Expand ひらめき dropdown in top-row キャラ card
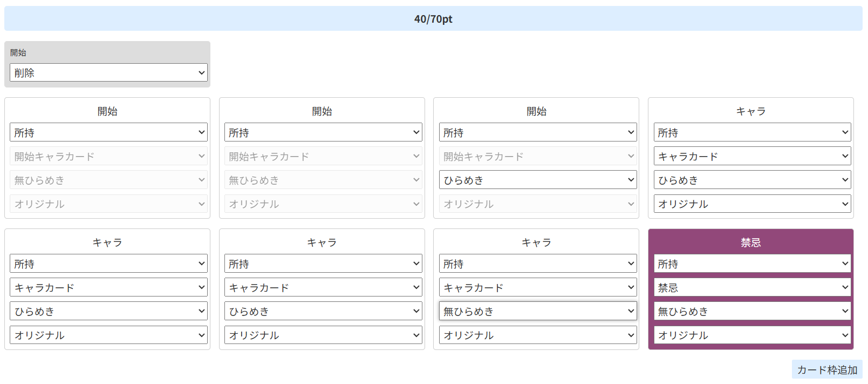This screenshot has width=868, height=384. pyautogui.click(x=752, y=180)
